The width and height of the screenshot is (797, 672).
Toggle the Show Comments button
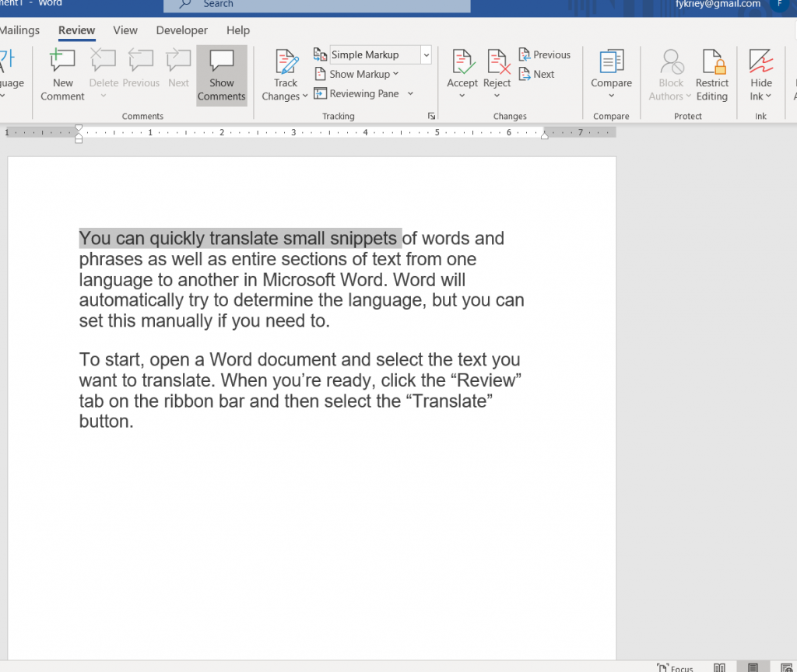(x=222, y=75)
